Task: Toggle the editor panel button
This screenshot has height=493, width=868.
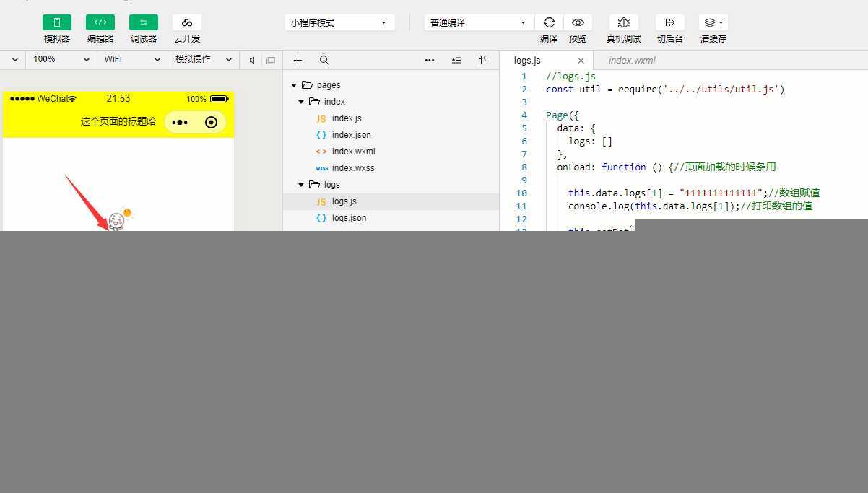Action: 100,22
